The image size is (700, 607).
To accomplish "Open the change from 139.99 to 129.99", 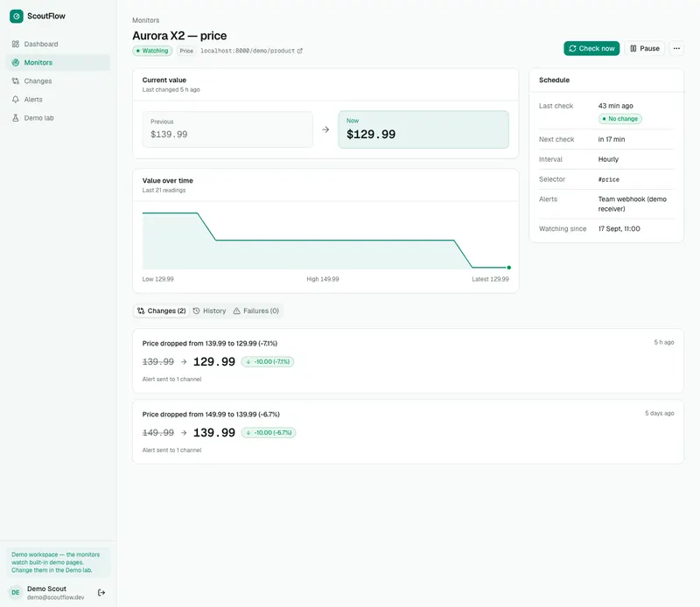I will [x=408, y=361].
